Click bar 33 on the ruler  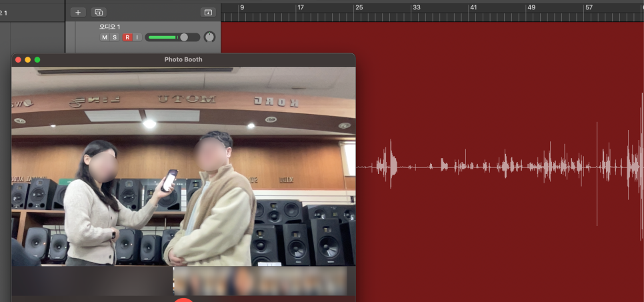tap(417, 7)
